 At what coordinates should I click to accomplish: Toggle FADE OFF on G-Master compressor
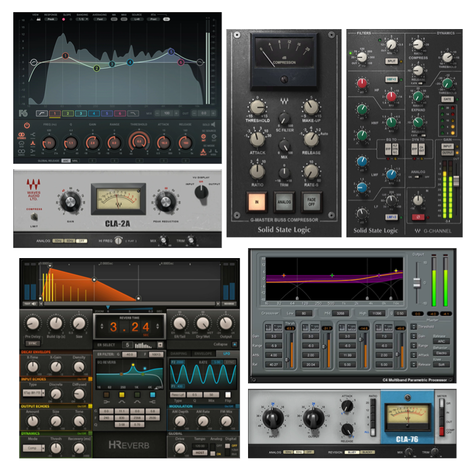tap(312, 202)
